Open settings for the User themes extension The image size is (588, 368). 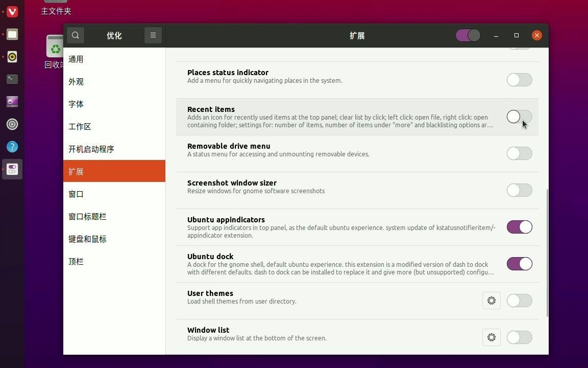(491, 301)
